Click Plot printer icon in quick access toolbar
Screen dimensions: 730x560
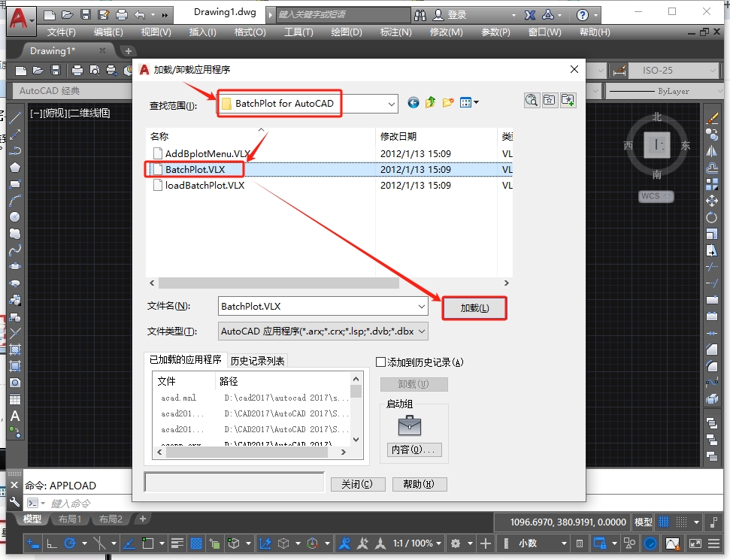[122, 15]
